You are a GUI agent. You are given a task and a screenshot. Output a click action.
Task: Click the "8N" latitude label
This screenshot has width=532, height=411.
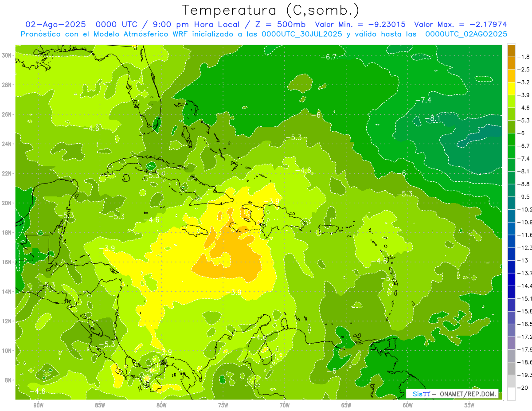click(x=8, y=380)
